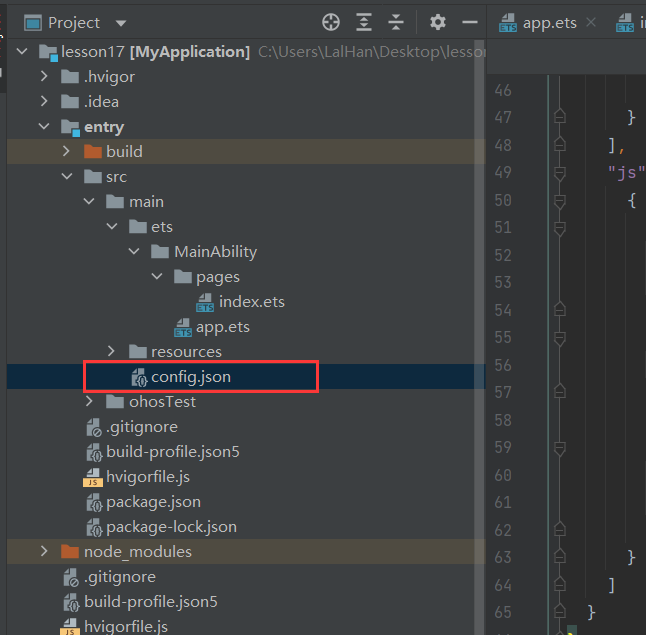Close the app.ets tab

[x=591, y=22]
